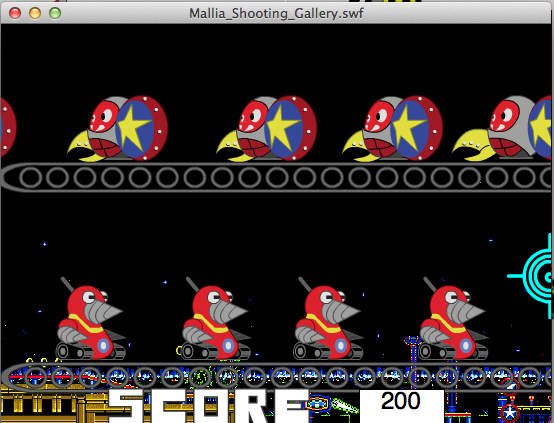Image resolution: width=554 pixels, height=423 pixels.
Task: Shoot the rightmost drill-nosed tank robot
Action: (453, 319)
